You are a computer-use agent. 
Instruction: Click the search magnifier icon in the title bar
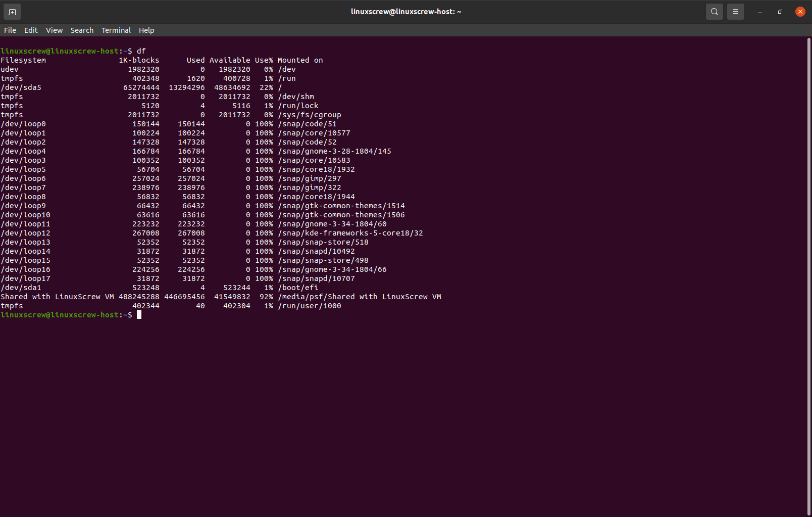coord(714,11)
